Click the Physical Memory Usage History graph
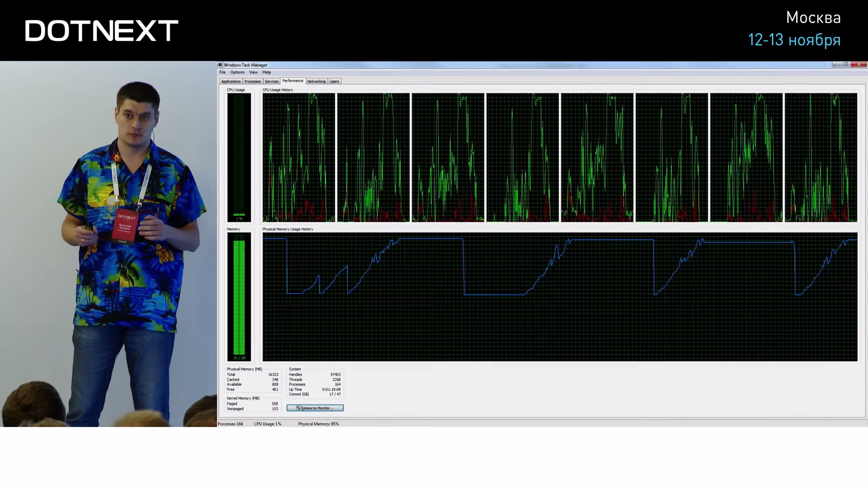 point(560,297)
